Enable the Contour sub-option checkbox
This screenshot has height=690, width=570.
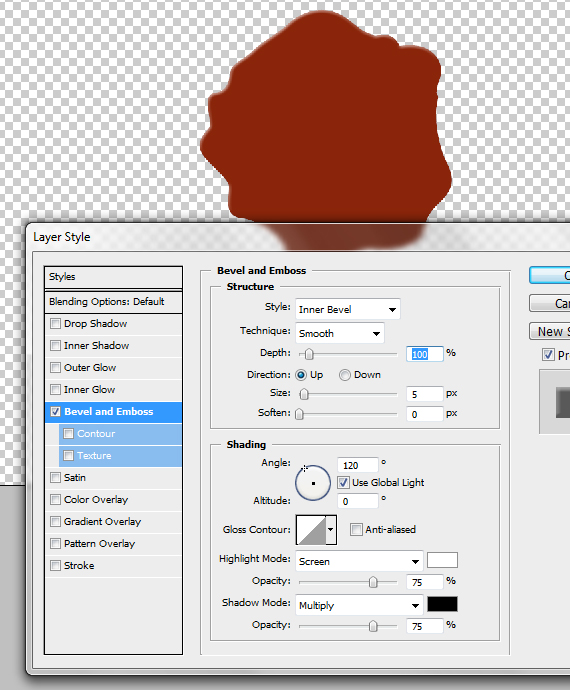69,434
